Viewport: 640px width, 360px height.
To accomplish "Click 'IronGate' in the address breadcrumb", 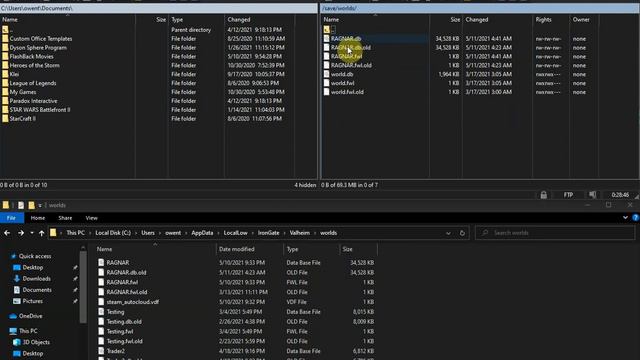I will [x=269, y=233].
